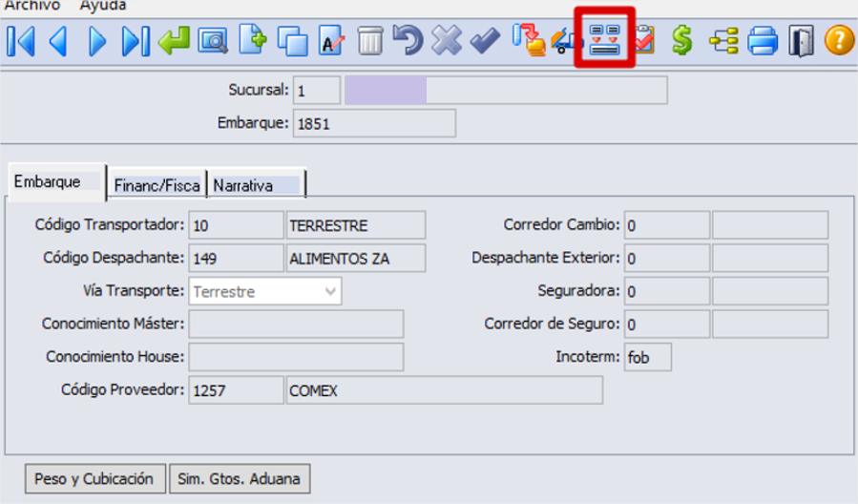Select the Embarque tab
This screenshot has width=858, height=504.
click(x=57, y=182)
